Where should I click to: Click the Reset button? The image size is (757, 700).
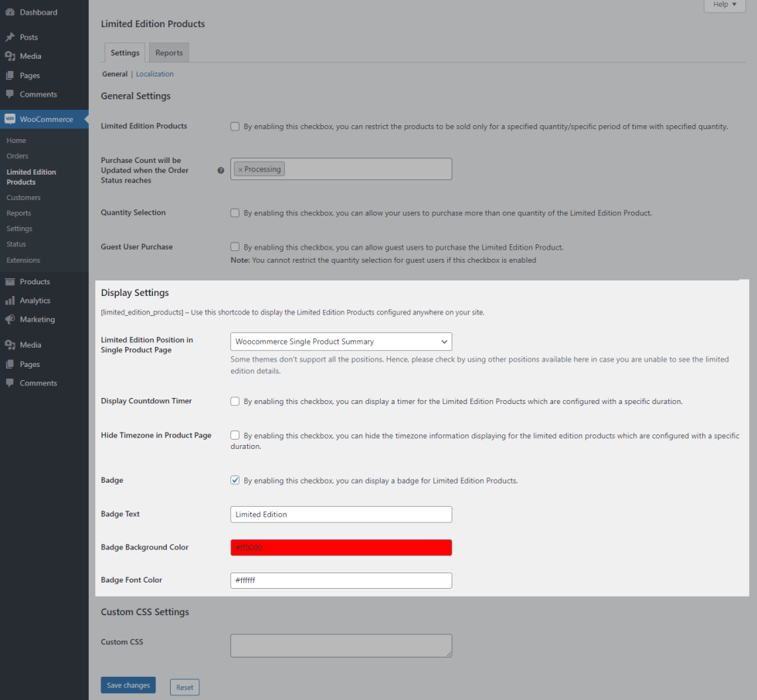point(185,687)
